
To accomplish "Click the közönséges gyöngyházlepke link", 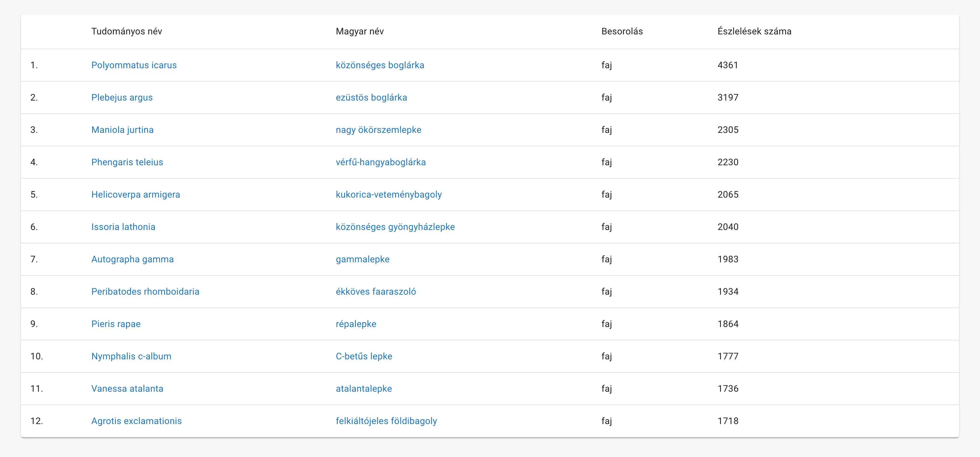I will 395,226.
